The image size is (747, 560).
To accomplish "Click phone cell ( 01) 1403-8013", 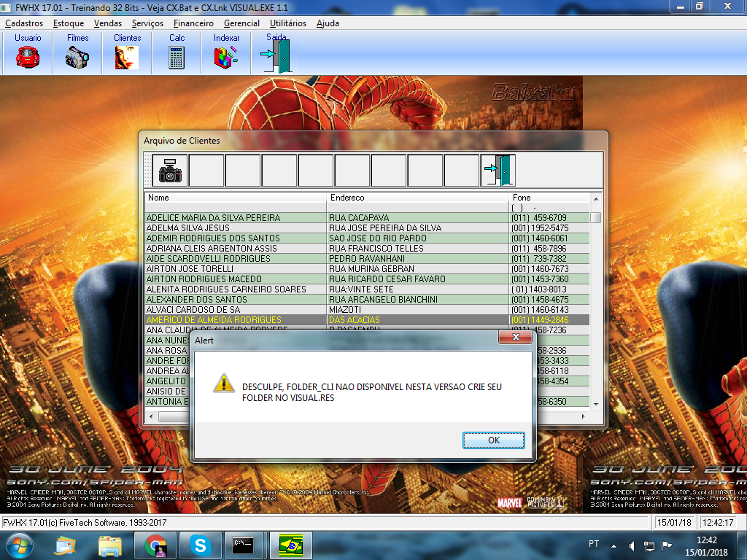I will click(x=549, y=289).
